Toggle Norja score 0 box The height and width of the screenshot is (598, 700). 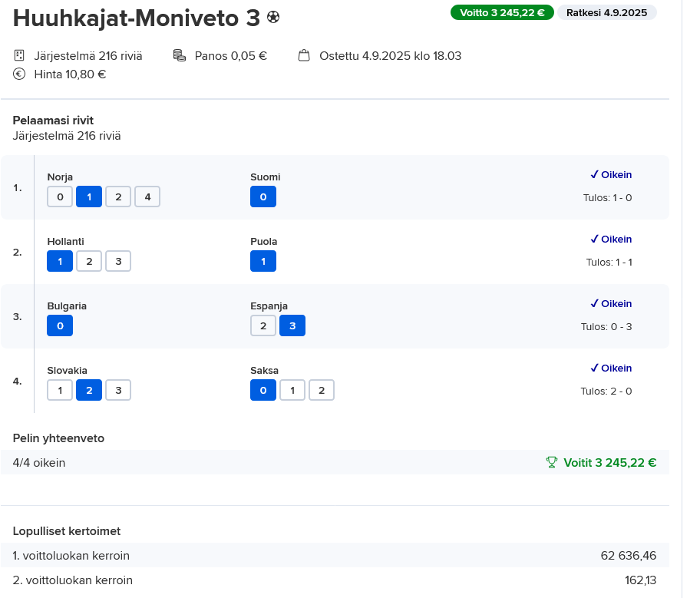pyautogui.click(x=60, y=197)
